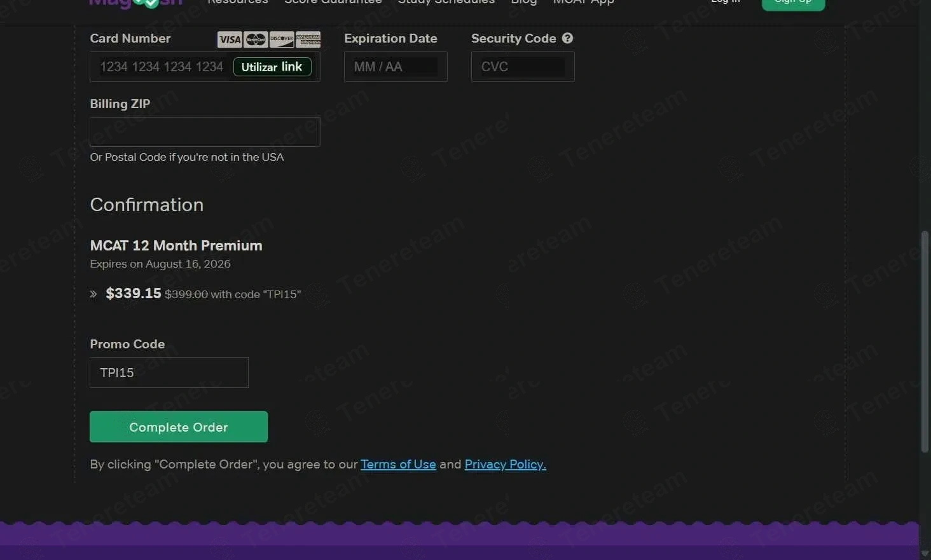Open the Privacy Policy link

506,465
